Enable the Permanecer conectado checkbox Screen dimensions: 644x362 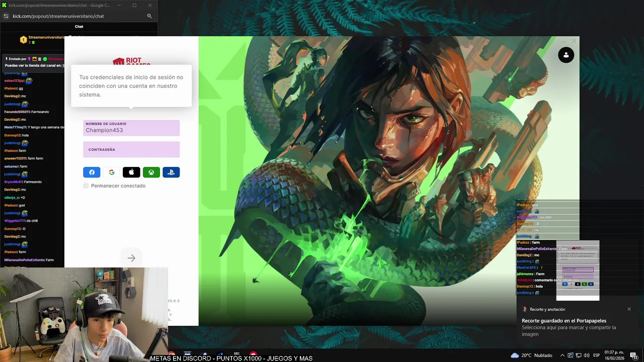pyautogui.click(x=86, y=186)
